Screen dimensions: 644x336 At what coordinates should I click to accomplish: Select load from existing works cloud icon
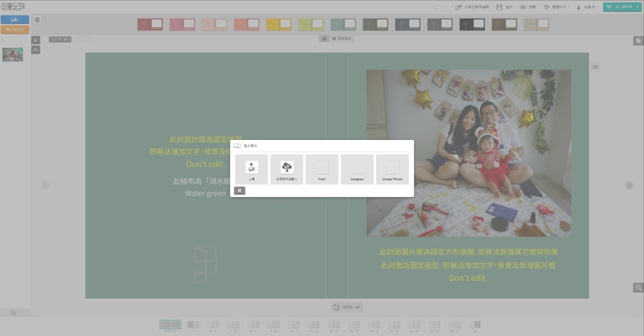click(287, 169)
